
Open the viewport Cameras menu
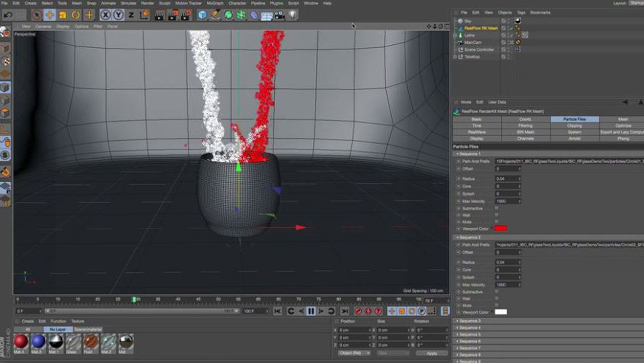click(43, 26)
